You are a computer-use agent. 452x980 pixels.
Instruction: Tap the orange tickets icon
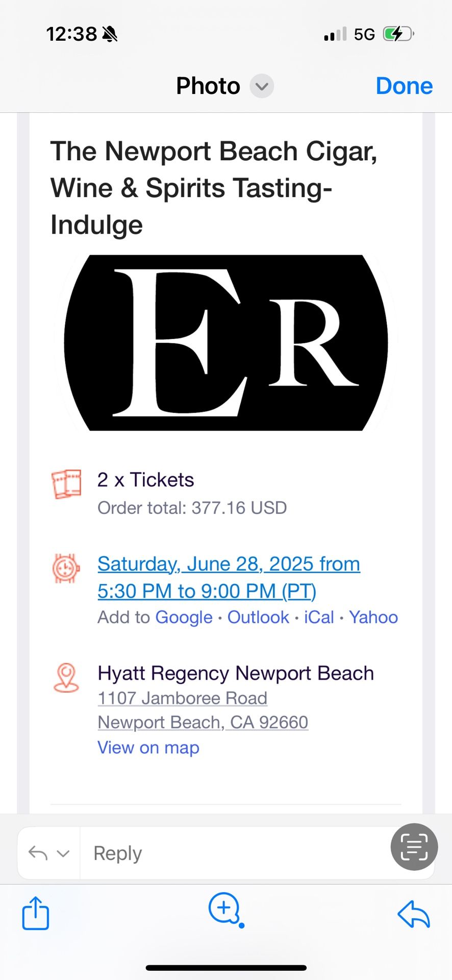click(x=66, y=484)
